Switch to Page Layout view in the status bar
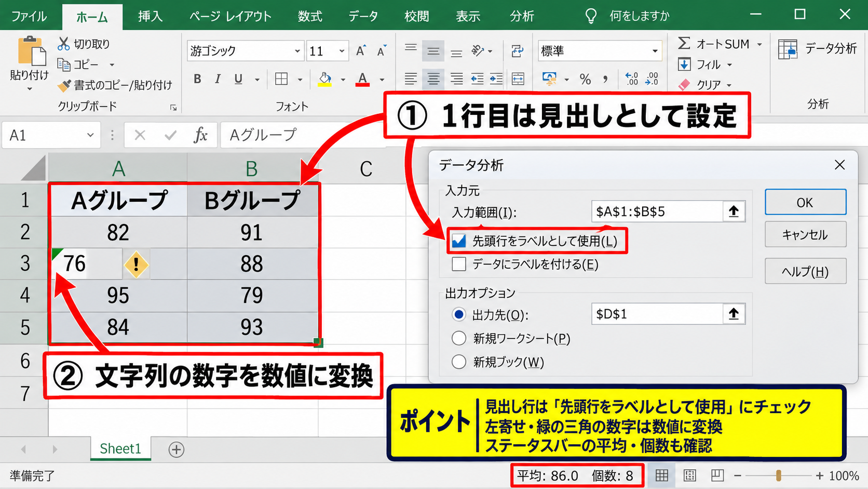This screenshot has height=489, width=868. (689, 475)
